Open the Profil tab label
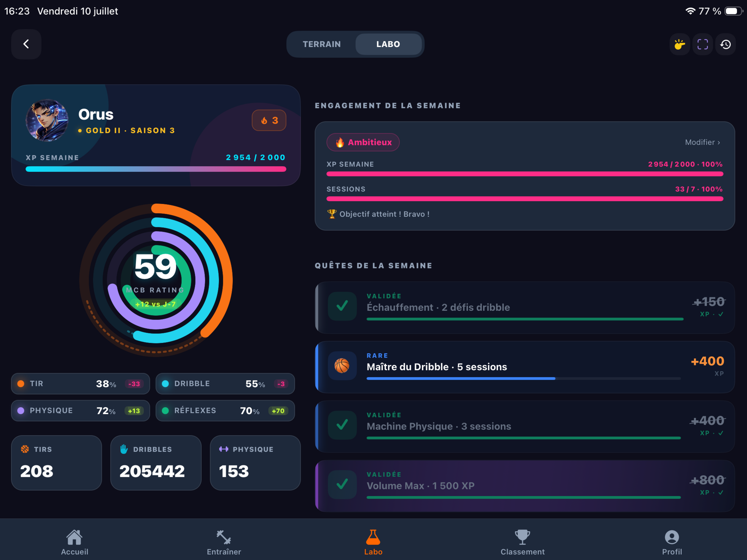The image size is (747, 560). tap(672, 552)
